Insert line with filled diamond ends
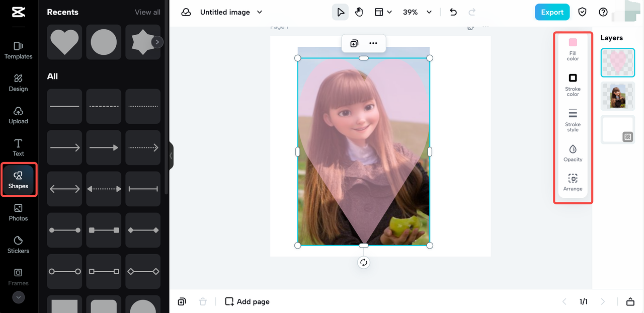 pos(143,230)
